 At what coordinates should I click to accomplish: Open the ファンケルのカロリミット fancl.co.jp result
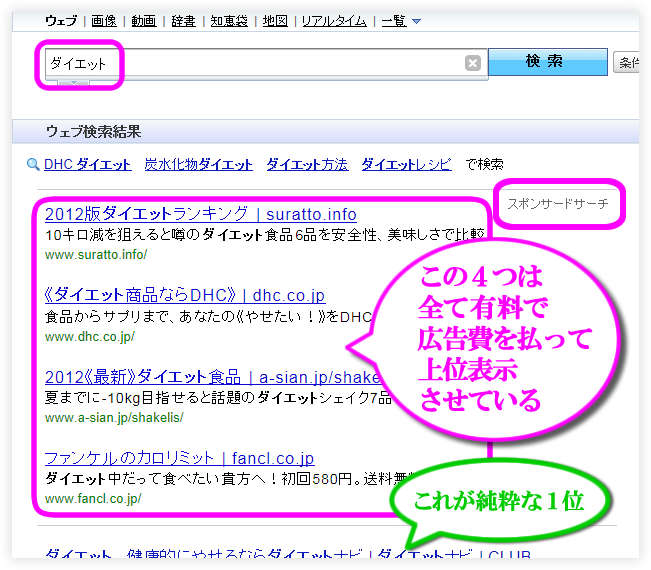click(x=180, y=459)
